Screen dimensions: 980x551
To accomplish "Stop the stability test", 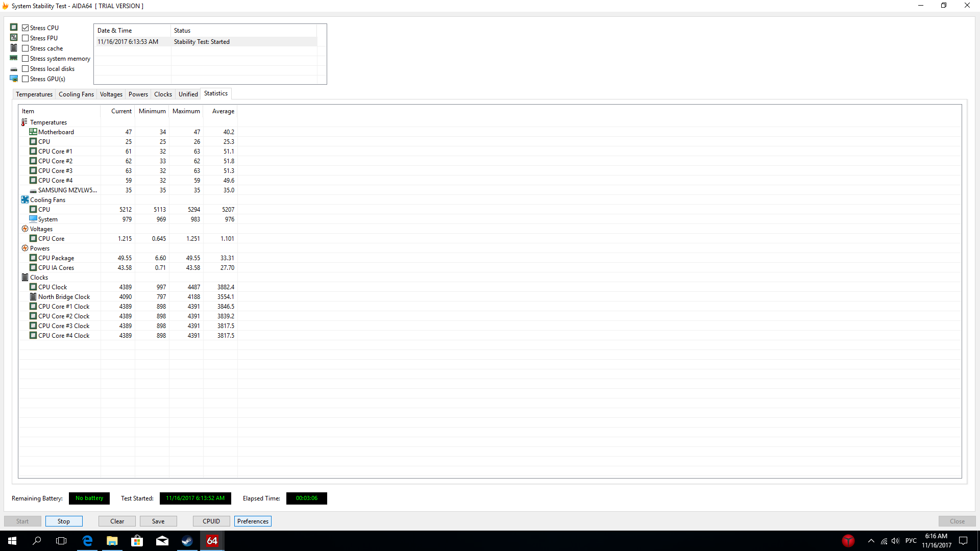I will [64, 521].
